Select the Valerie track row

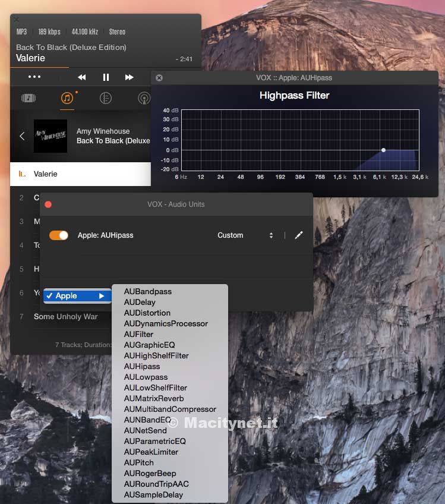pyautogui.click(x=80, y=174)
